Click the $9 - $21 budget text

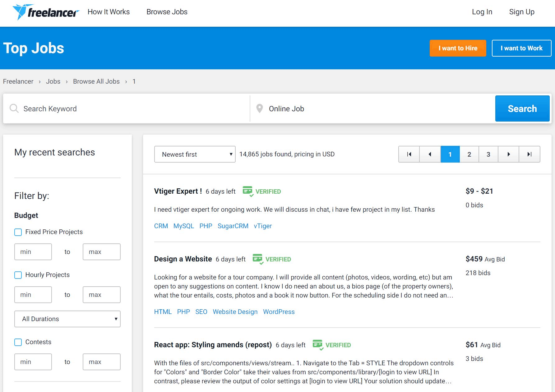[x=479, y=191]
